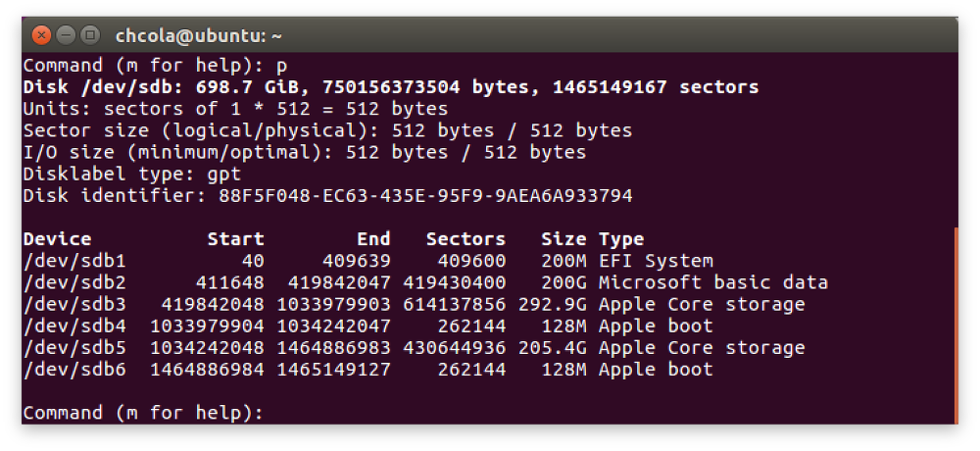980x451 pixels.
Task: Click the orange terminal scrollbar
Action: [955, 324]
